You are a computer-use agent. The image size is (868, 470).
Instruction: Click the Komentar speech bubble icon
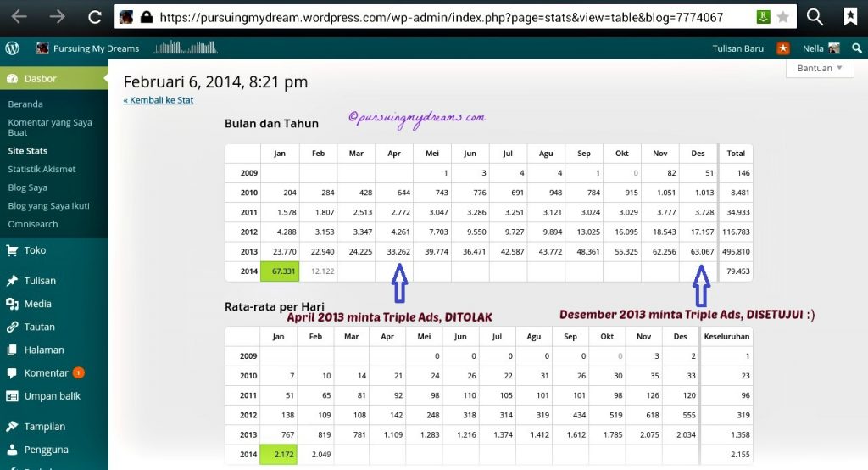pos(12,373)
